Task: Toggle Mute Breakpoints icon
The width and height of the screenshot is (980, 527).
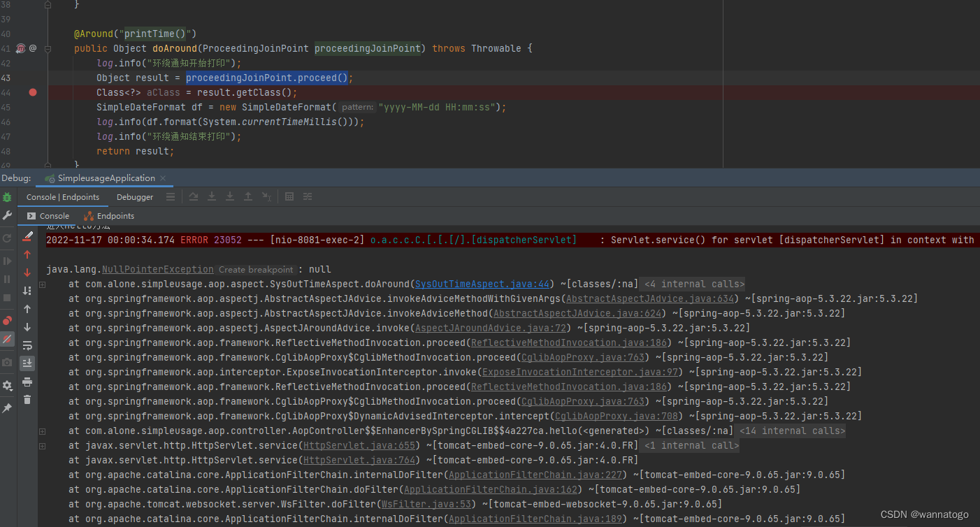Action: tap(7, 339)
